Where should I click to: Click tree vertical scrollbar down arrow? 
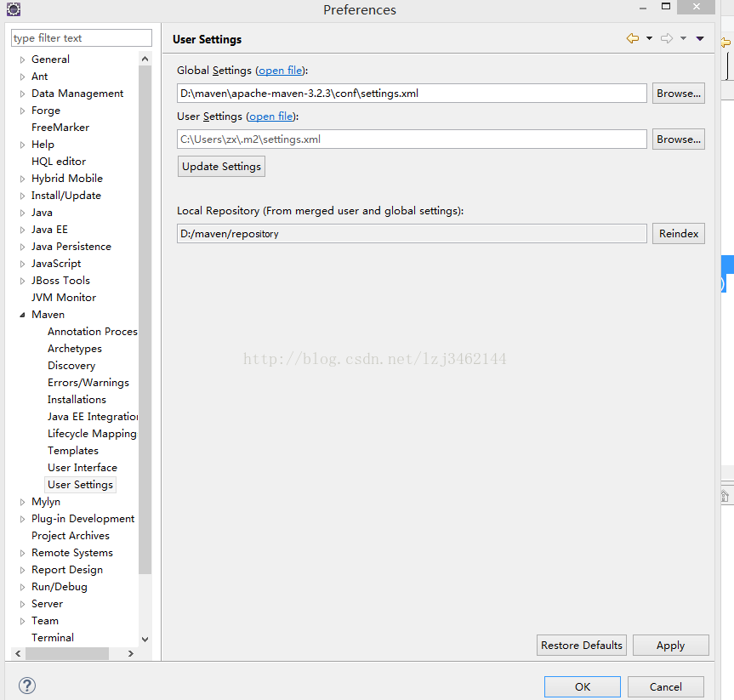tap(145, 639)
